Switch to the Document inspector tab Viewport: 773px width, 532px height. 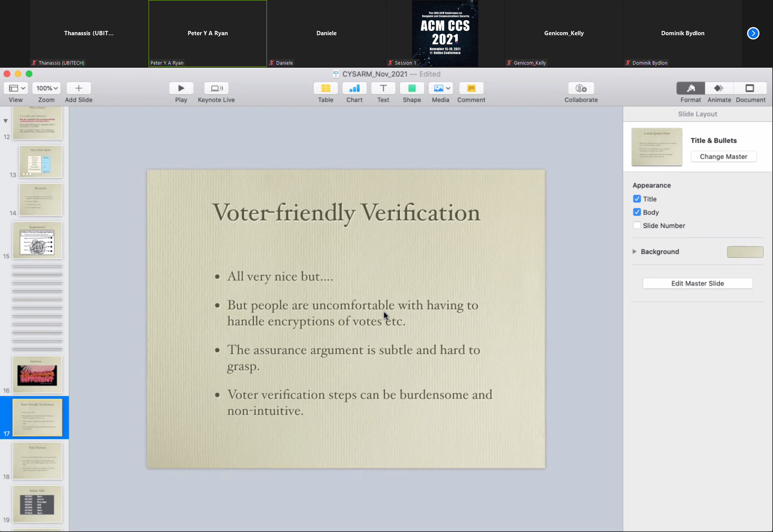(x=750, y=88)
